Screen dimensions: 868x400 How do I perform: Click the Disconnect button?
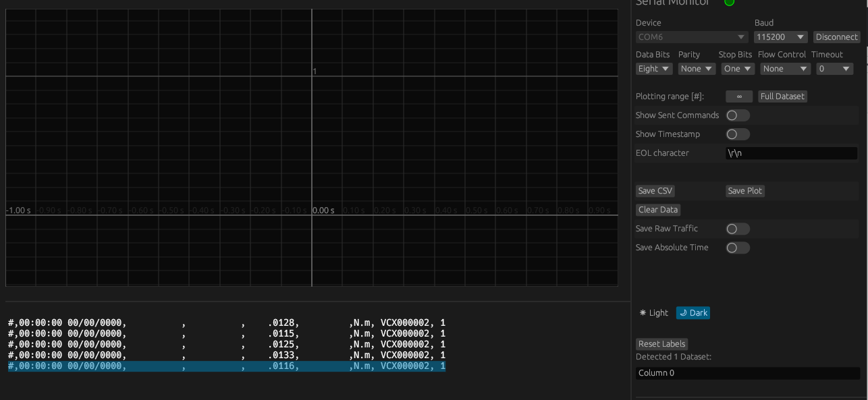point(837,37)
